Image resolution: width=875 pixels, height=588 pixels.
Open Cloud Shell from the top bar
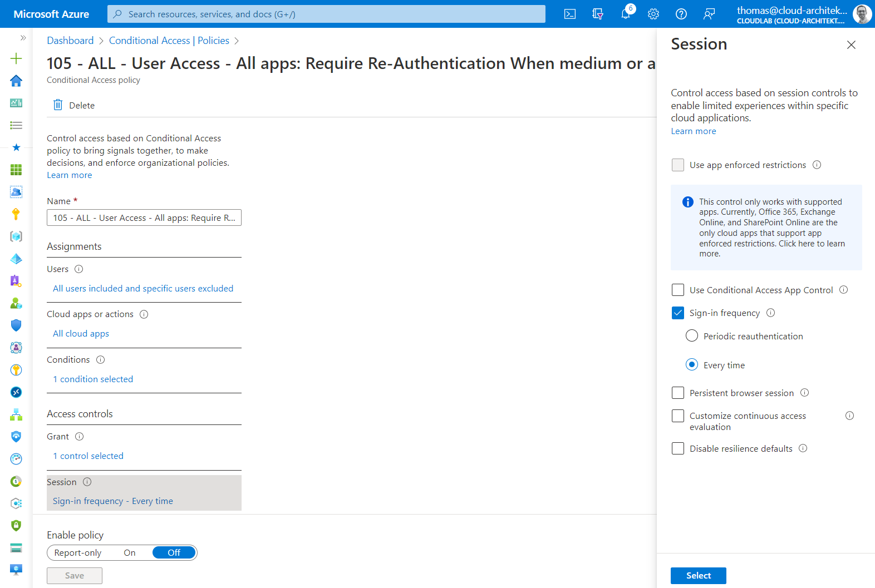click(x=570, y=14)
